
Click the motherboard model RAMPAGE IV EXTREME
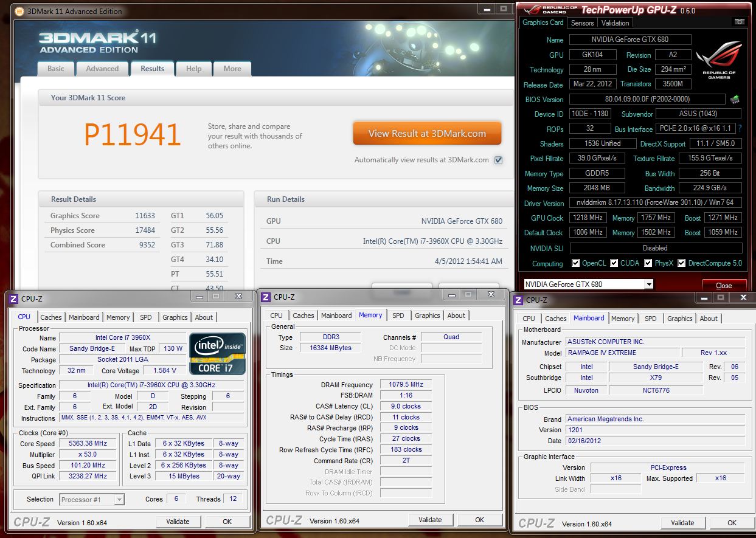(x=623, y=353)
